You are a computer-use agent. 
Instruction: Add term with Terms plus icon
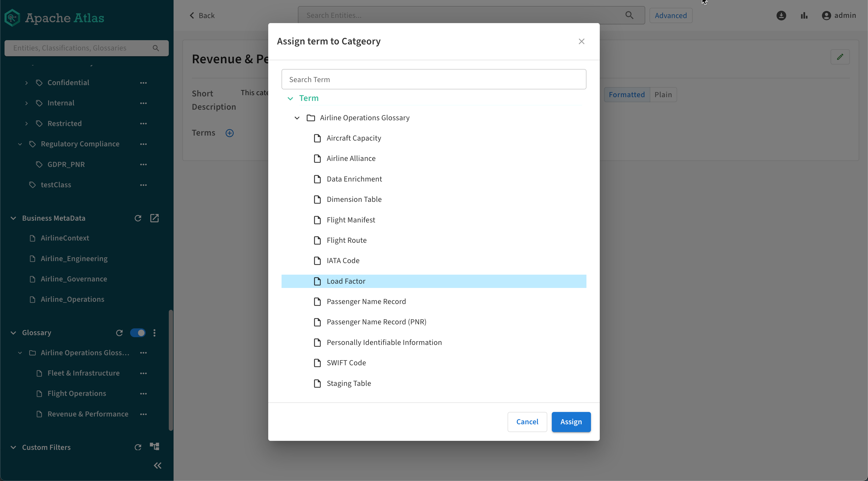coord(230,133)
